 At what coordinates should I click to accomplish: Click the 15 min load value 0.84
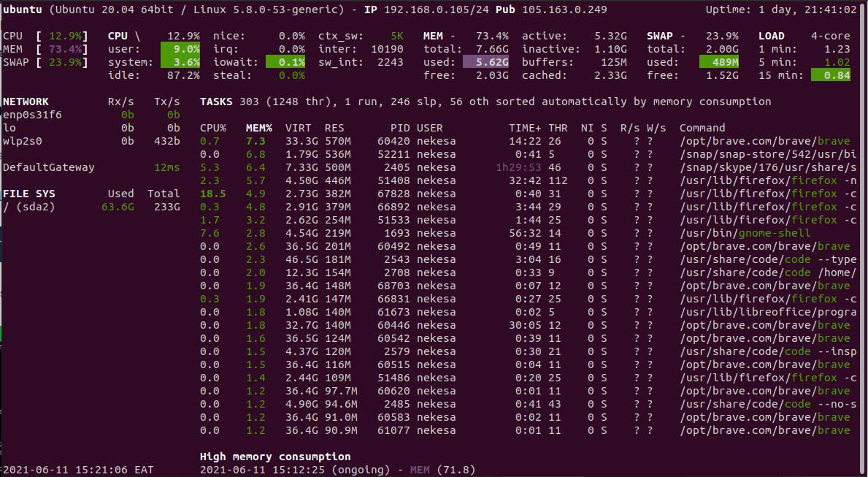(830, 75)
